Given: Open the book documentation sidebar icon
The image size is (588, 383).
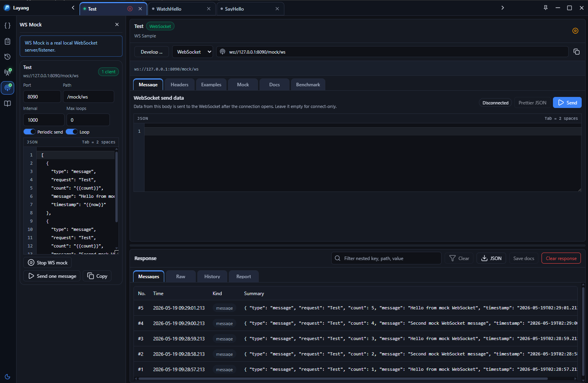Looking at the screenshot, I should point(7,104).
